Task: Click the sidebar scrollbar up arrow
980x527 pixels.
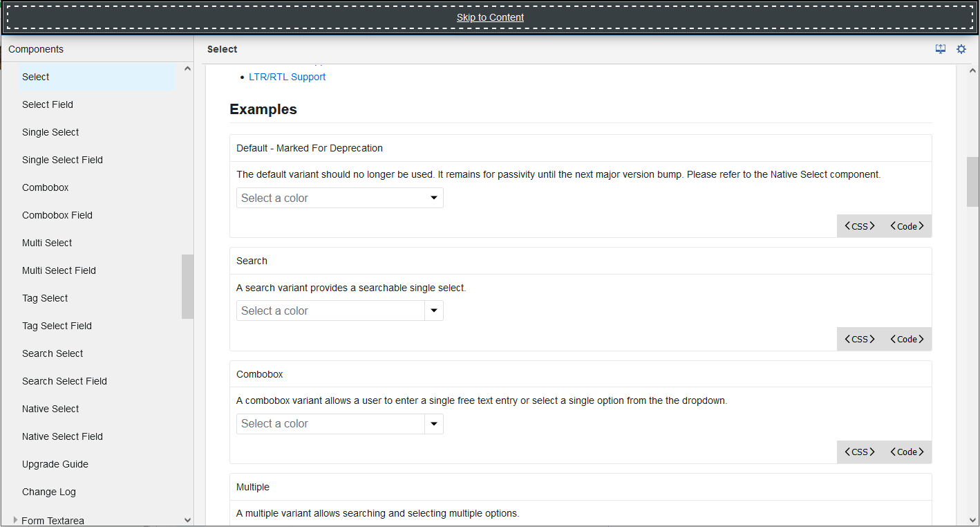Action: [187, 68]
